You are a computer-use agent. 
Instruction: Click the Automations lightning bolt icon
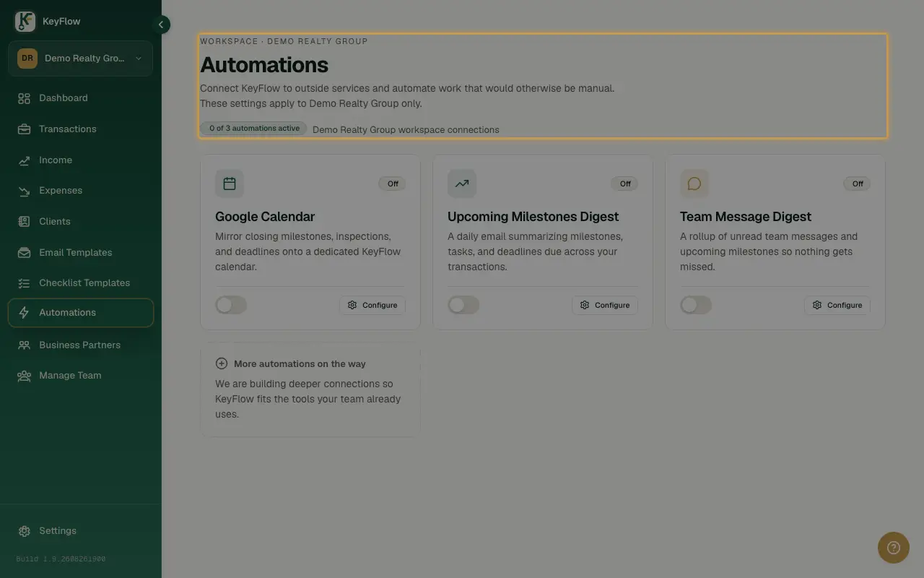[x=25, y=313]
